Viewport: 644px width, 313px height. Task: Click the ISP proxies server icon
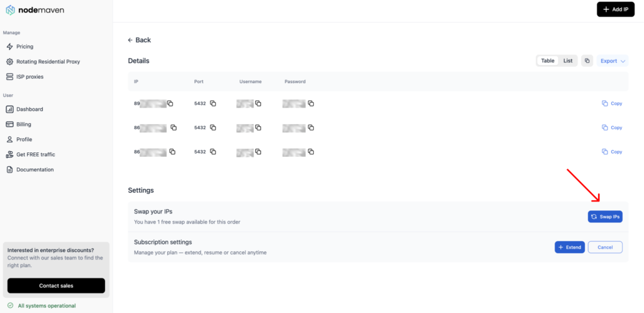click(10, 76)
